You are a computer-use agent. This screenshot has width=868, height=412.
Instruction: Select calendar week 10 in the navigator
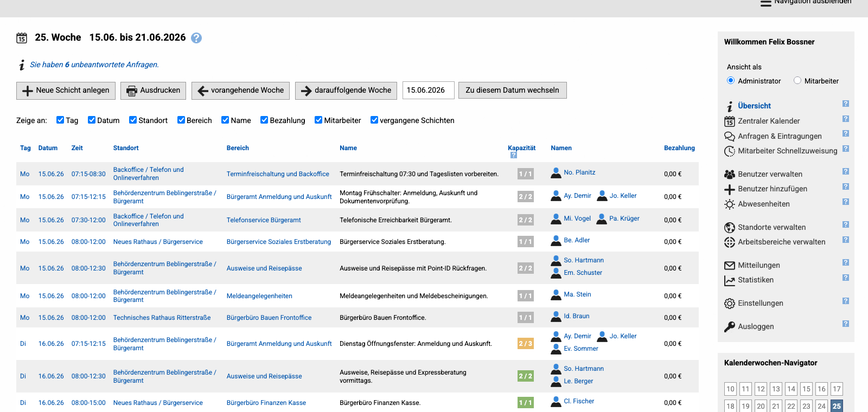pos(730,389)
